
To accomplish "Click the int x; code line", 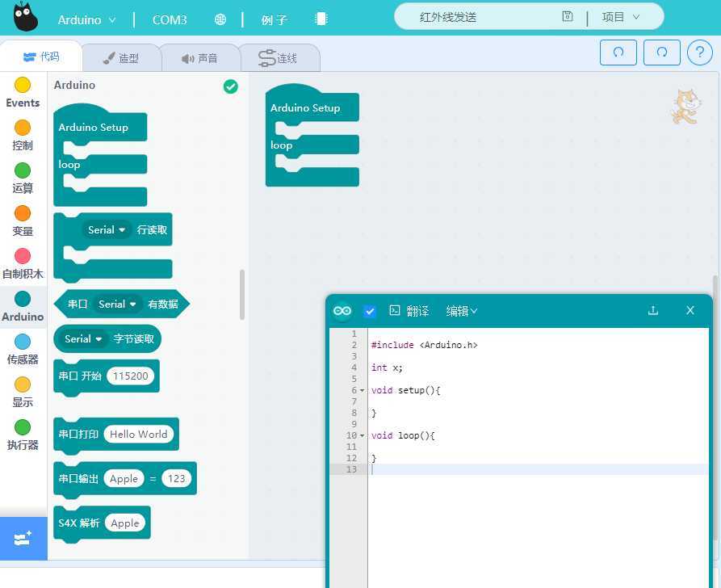I will click(x=387, y=367).
